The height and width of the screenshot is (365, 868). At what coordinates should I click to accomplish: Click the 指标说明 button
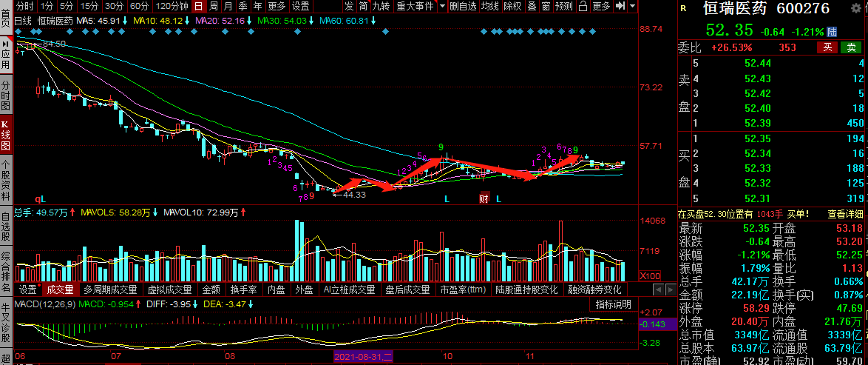pos(613,304)
